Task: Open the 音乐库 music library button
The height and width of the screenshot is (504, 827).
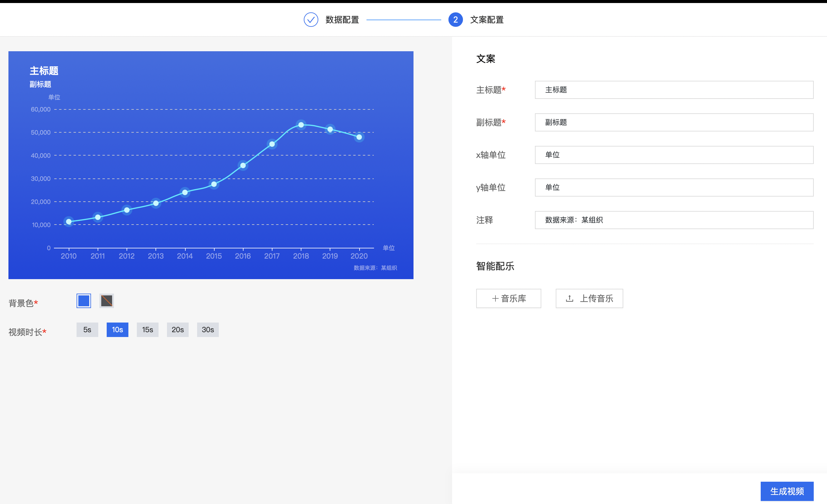Action: pyautogui.click(x=508, y=298)
